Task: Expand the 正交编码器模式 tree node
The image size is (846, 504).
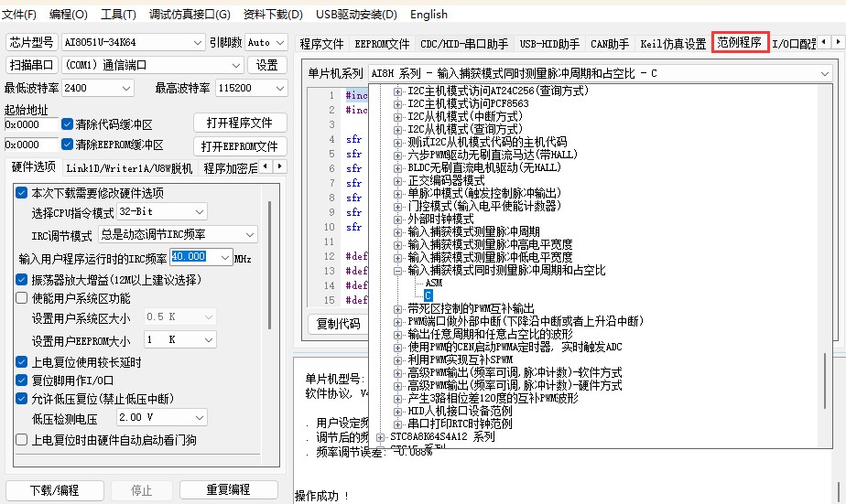Action: [x=397, y=181]
